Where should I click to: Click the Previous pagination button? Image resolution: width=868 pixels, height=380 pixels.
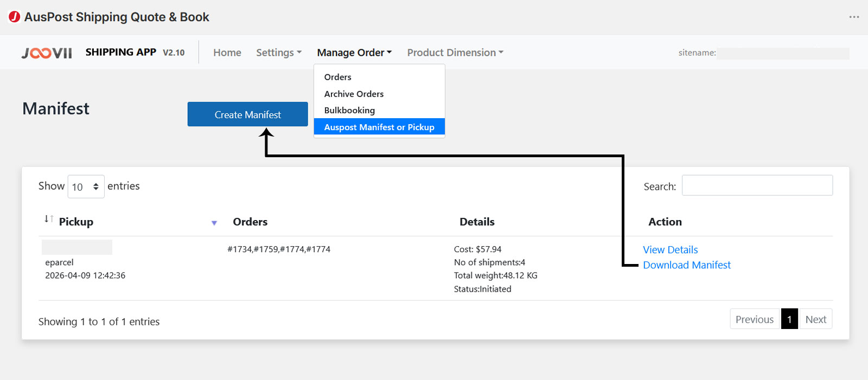click(x=754, y=319)
